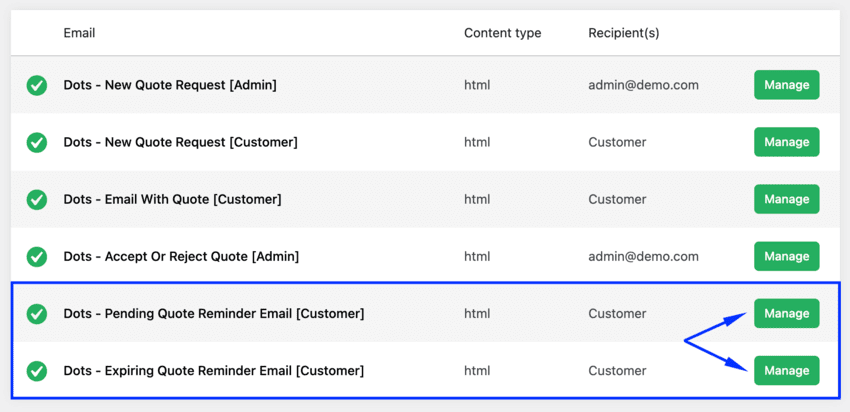Manage the New Quote Request [Customer] email
850x412 pixels.
pyautogui.click(x=787, y=142)
